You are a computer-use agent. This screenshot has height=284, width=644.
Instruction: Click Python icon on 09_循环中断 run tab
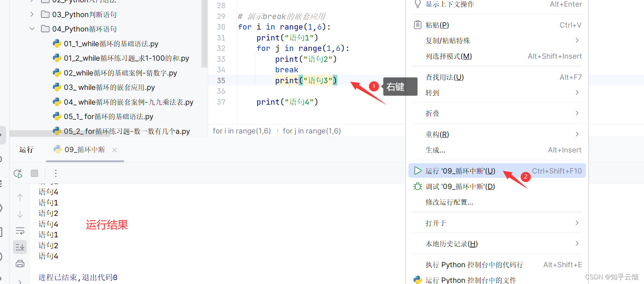[x=58, y=149]
